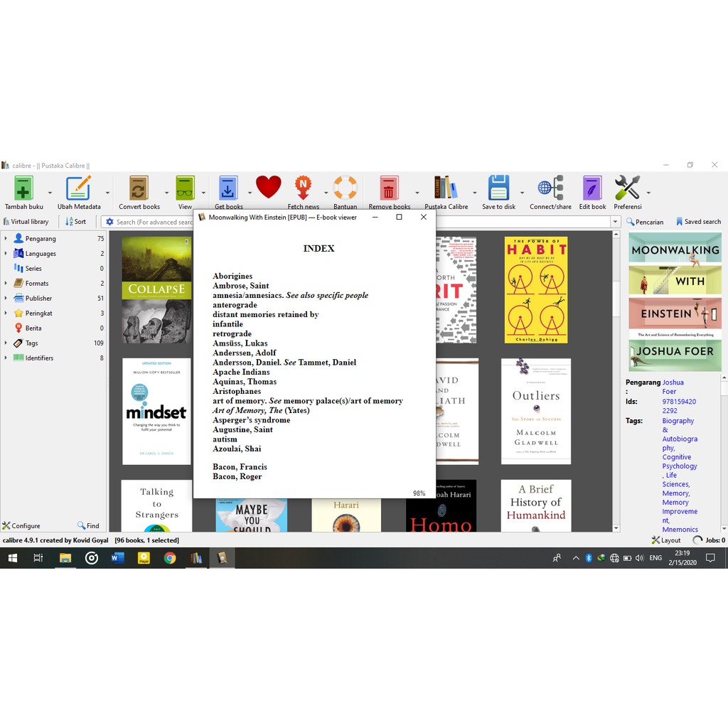Screen dimensions: 728x728
Task: Select The Power of Habit cover
Action: 536,290
